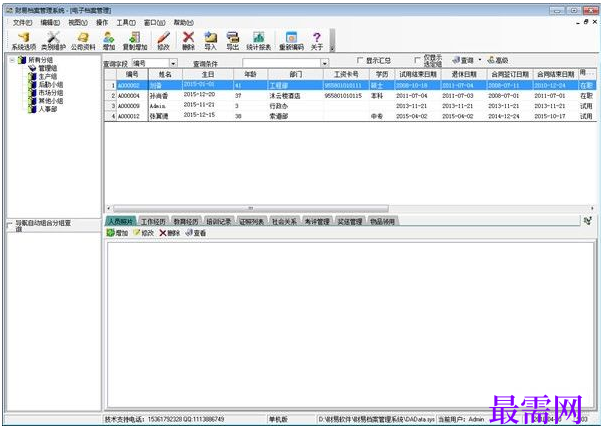Select the 管理组 tree node
The width and height of the screenshot is (601, 441).
[47, 68]
